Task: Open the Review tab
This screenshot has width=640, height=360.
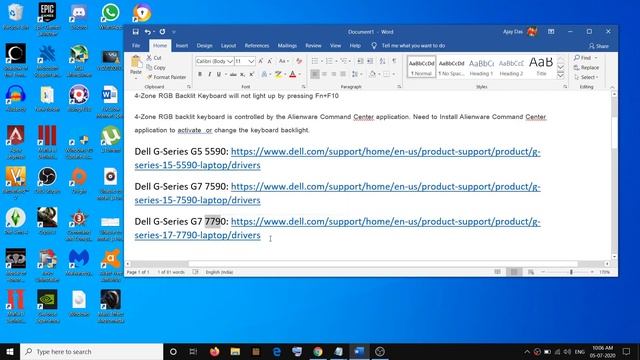Action: [x=313, y=46]
